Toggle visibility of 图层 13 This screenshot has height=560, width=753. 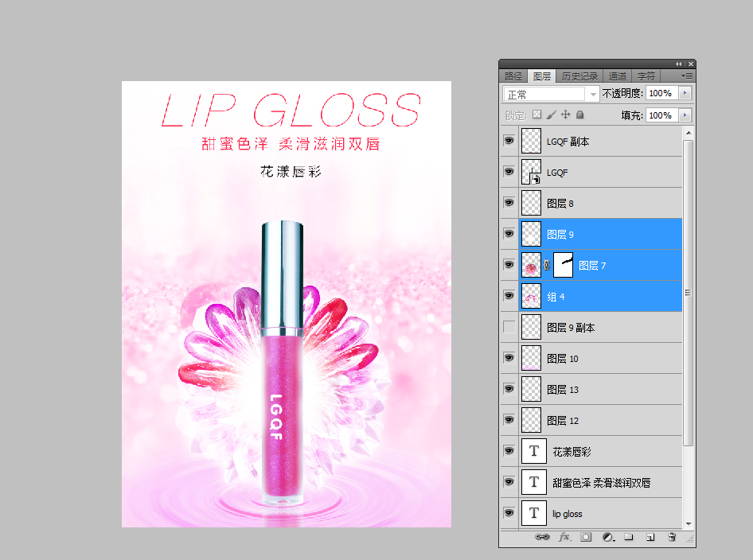[509, 389]
